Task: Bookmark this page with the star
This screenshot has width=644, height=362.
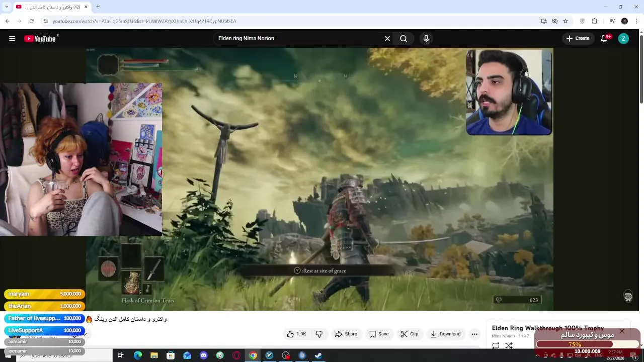Action: tap(566, 21)
